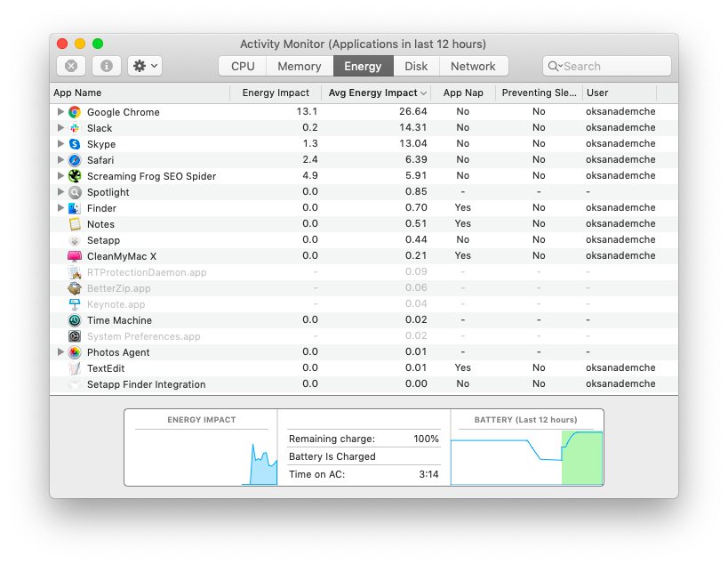Expand the Skype disclosure triangle
This screenshot has width=728, height=564.
coord(60,143)
